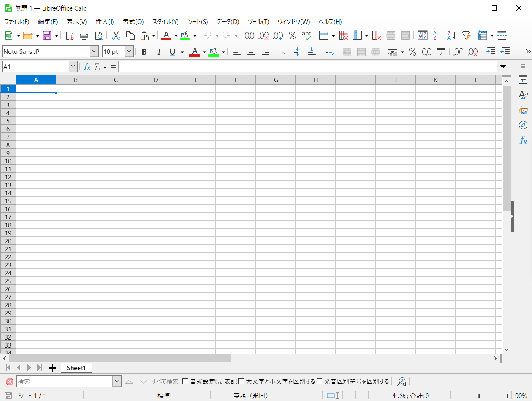
Task: Click the すべて検索 button
Action: tap(165, 382)
